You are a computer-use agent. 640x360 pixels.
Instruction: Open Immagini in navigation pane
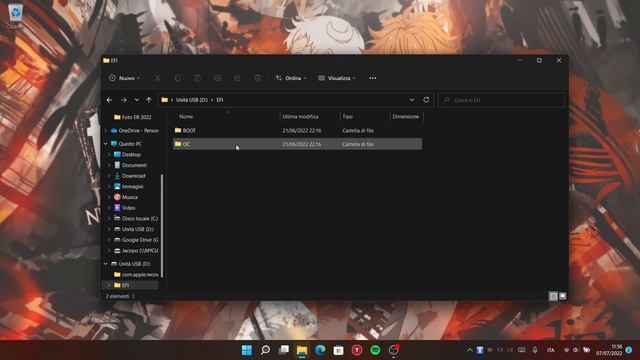coord(129,187)
